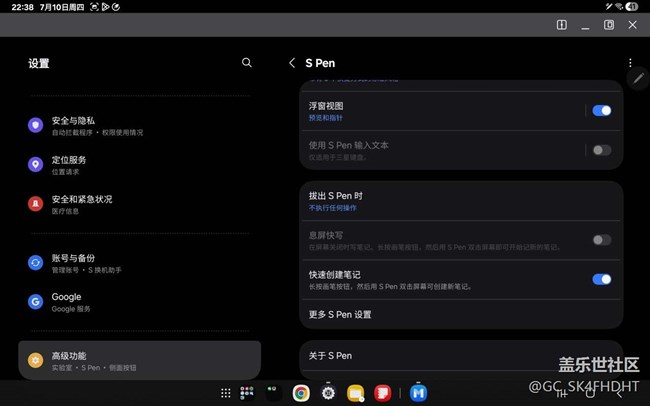Viewport: 650px width, 406px height.
Task: Open the Settings gear app in the taskbar
Action: 328,393
